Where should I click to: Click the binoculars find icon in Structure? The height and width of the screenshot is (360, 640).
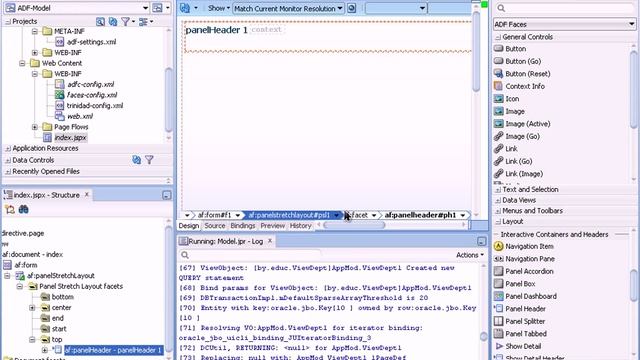tap(23, 210)
